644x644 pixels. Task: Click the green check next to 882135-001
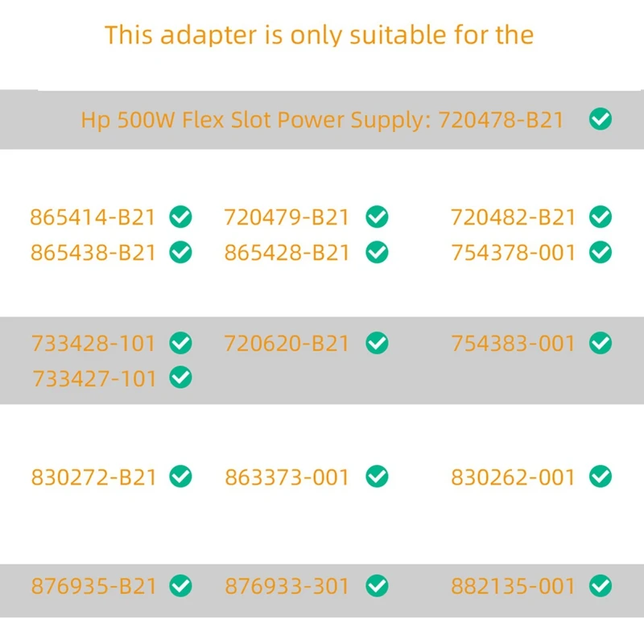click(601, 586)
